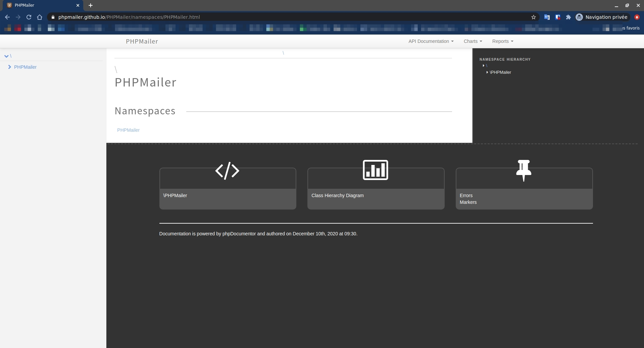The height and width of the screenshot is (348, 644).
Task: Reload the page with the refresh icon
Action: [29, 17]
